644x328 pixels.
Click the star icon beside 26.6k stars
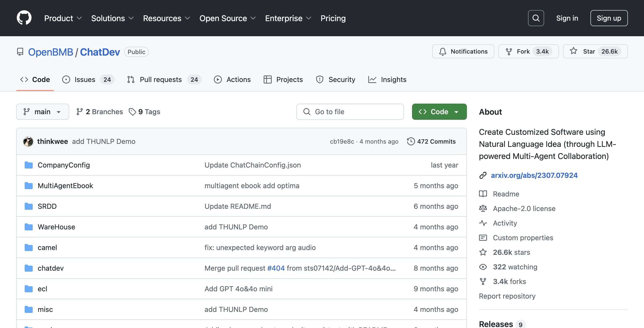click(x=483, y=252)
